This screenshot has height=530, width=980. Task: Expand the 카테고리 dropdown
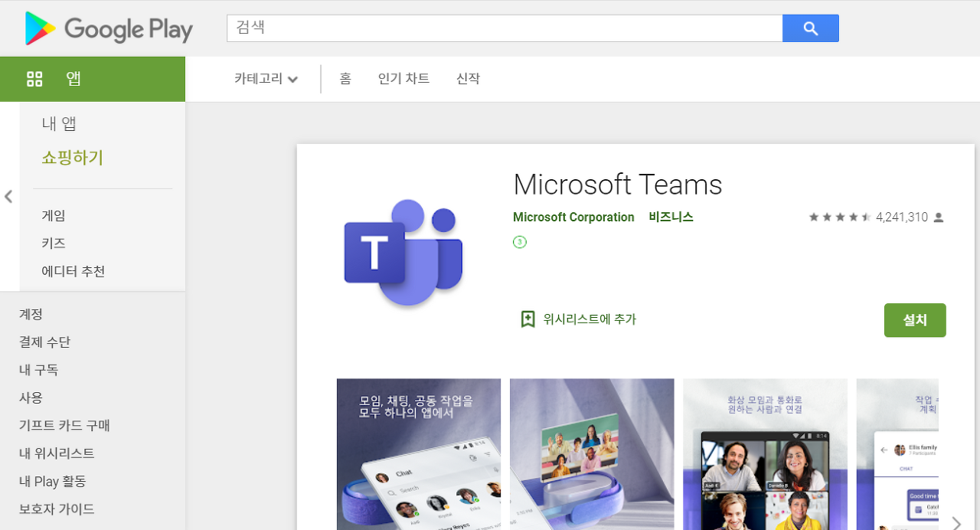click(x=266, y=79)
